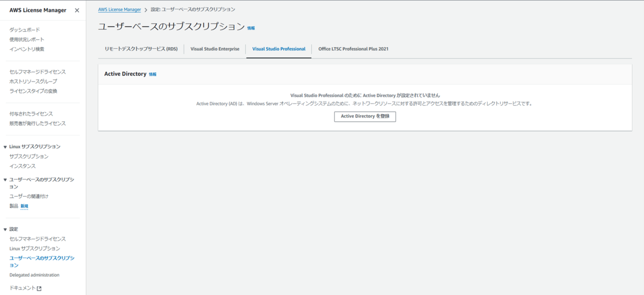The image size is (644, 295).
Task: Click the Active Directory が設定されていません message
Action: click(x=365, y=95)
